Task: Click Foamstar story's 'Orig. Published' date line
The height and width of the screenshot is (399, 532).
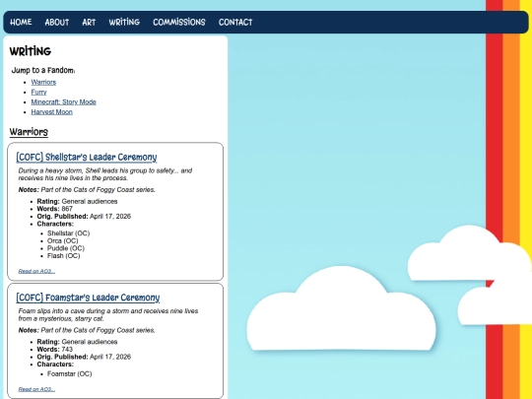Action: point(84,357)
